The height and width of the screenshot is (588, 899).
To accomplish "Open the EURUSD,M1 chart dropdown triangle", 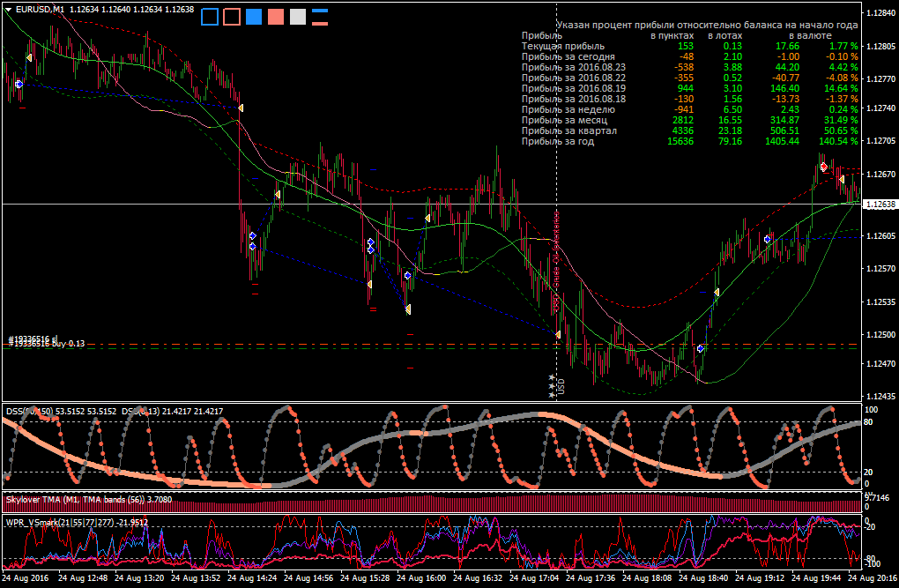I will tap(8, 10).
